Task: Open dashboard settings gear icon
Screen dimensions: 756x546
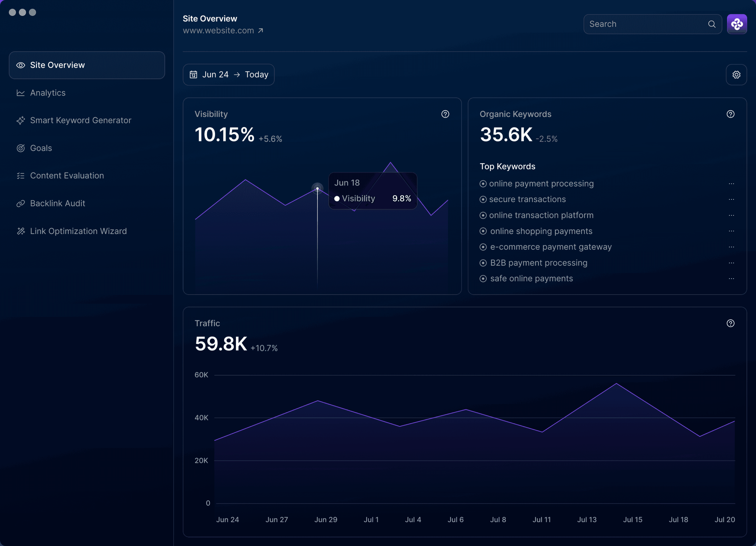Action: [736, 75]
